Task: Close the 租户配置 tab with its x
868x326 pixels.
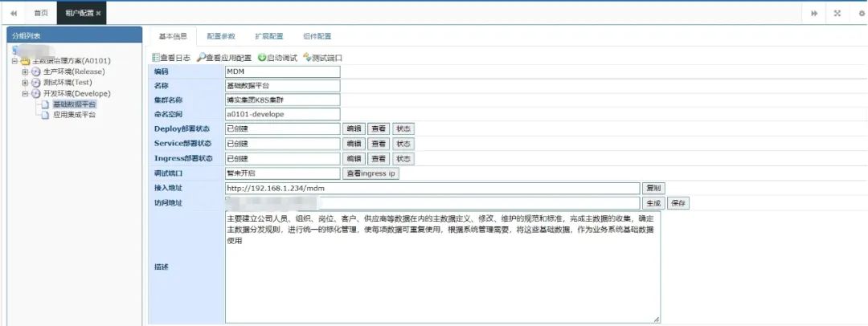Action: point(98,14)
